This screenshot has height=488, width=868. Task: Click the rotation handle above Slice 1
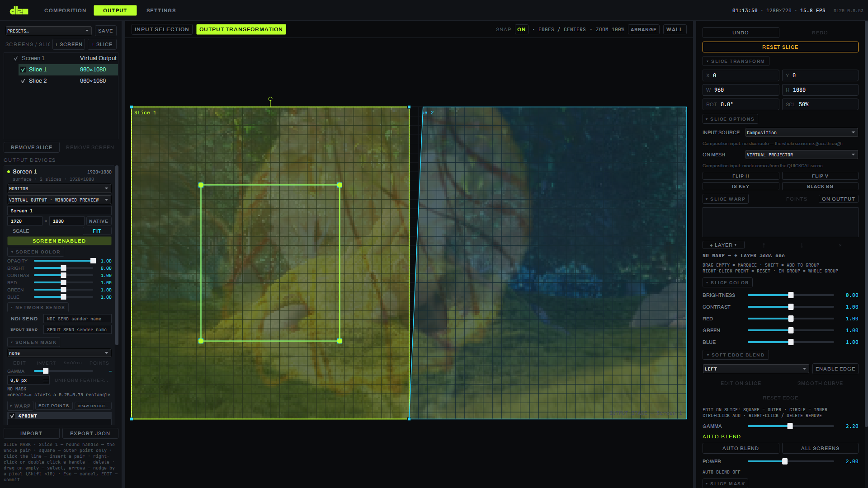[x=270, y=99]
